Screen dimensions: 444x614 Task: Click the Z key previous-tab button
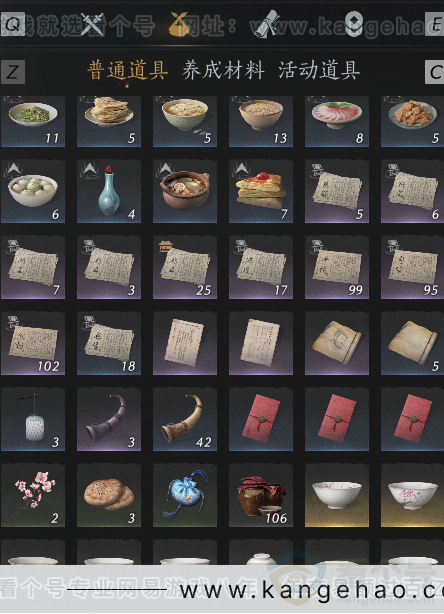[x=13, y=72]
